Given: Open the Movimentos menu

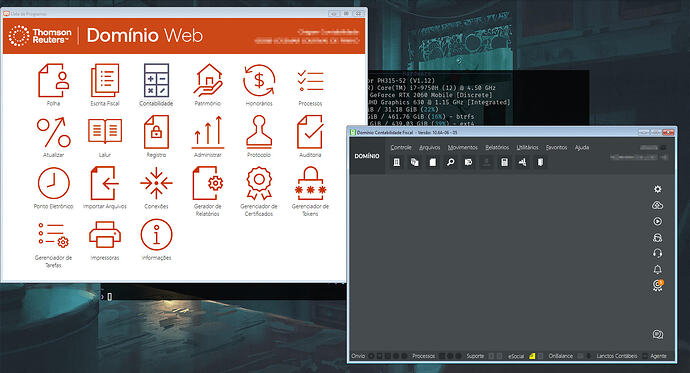Looking at the screenshot, I should pyautogui.click(x=462, y=147).
